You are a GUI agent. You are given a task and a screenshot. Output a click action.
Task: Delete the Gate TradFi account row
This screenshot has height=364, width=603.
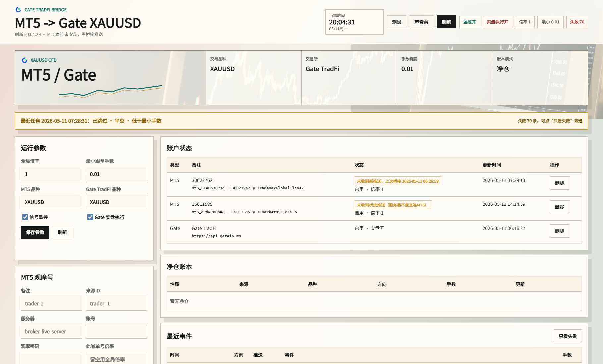tap(560, 231)
